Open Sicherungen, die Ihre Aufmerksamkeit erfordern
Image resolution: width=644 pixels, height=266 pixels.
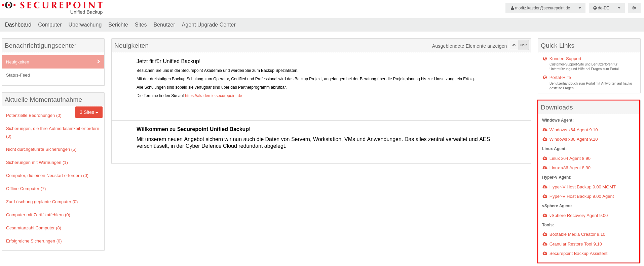[x=52, y=132]
